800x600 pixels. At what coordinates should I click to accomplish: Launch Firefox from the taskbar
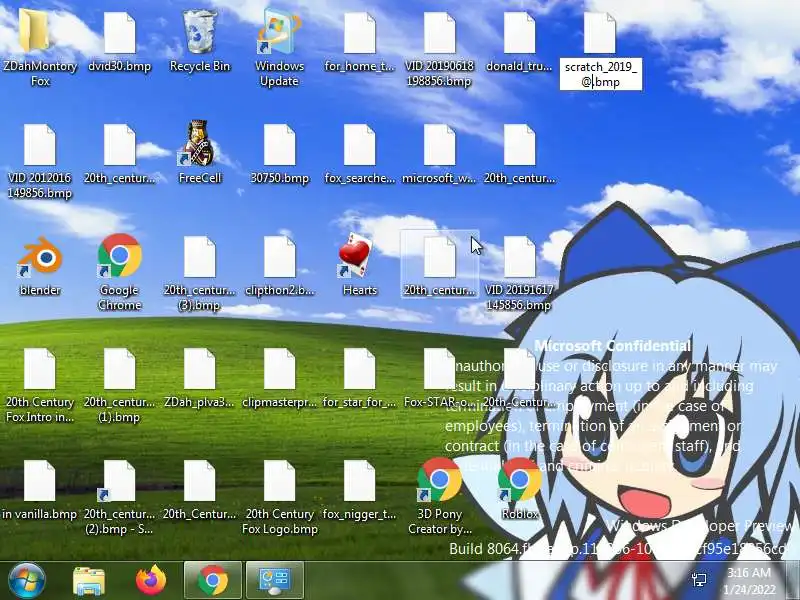click(x=151, y=580)
